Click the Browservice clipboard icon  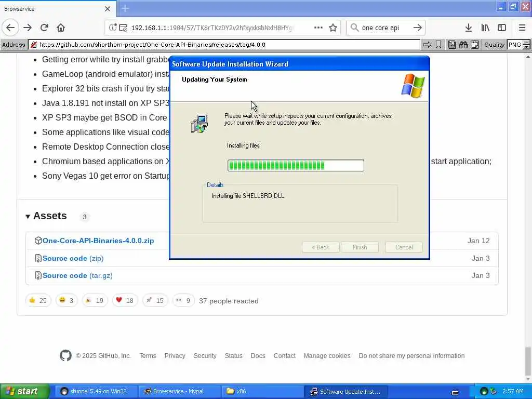click(x=475, y=45)
